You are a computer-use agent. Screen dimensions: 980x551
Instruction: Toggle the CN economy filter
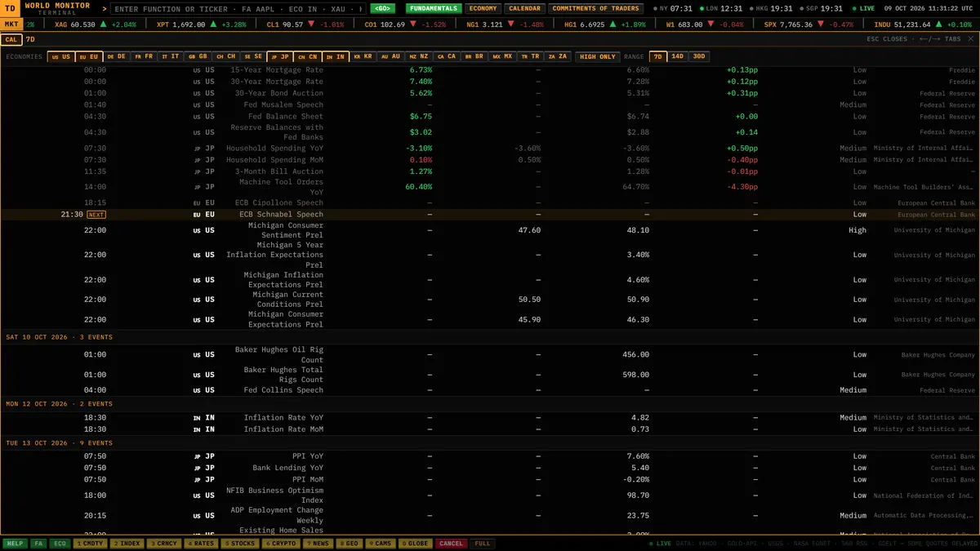point(308,57)
